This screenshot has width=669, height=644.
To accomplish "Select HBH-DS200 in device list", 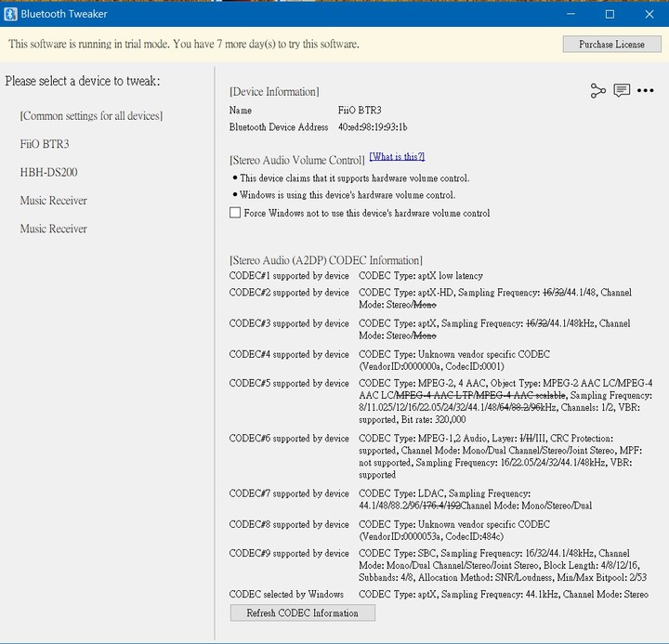I will [x=48, y=172].
